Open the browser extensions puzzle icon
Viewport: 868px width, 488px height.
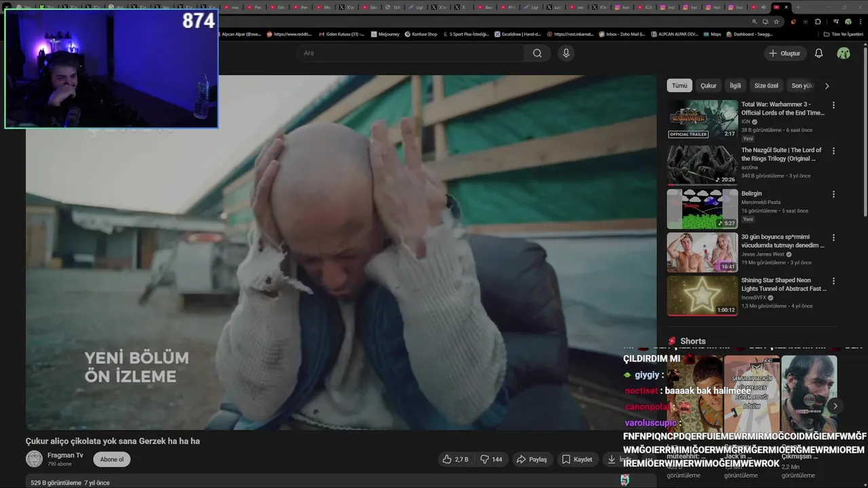click(x=818, y=22)
